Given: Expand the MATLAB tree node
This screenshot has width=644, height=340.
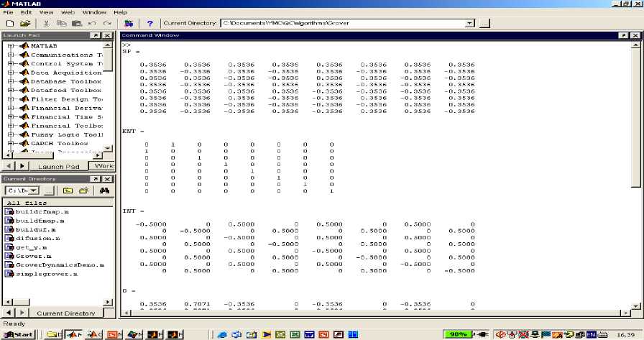Looking at the screenshot, I should point(11,46).
